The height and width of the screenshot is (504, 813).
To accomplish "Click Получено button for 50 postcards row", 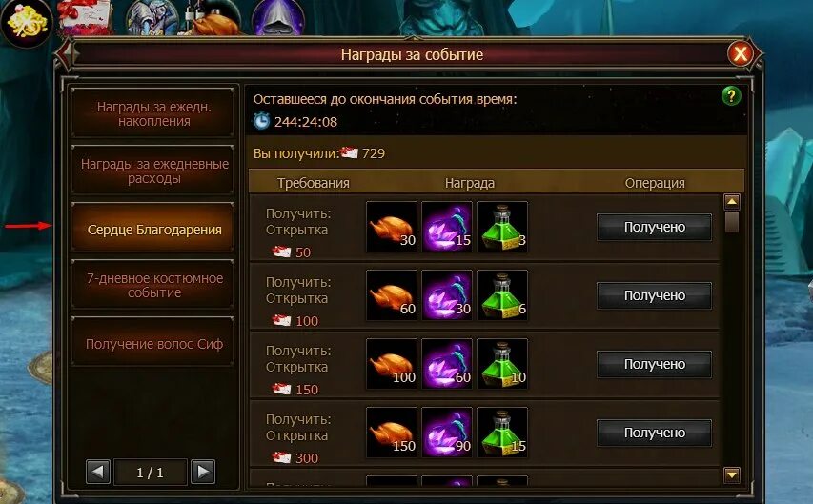I will tap(655, 227).
